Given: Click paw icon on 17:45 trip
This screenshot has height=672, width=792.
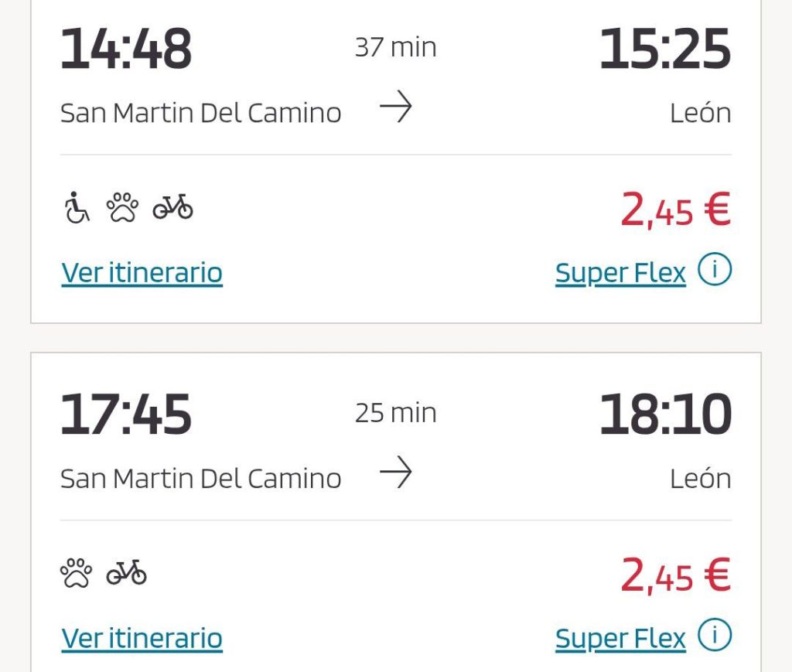Looking at the screenshot, I should coord(76,573).
